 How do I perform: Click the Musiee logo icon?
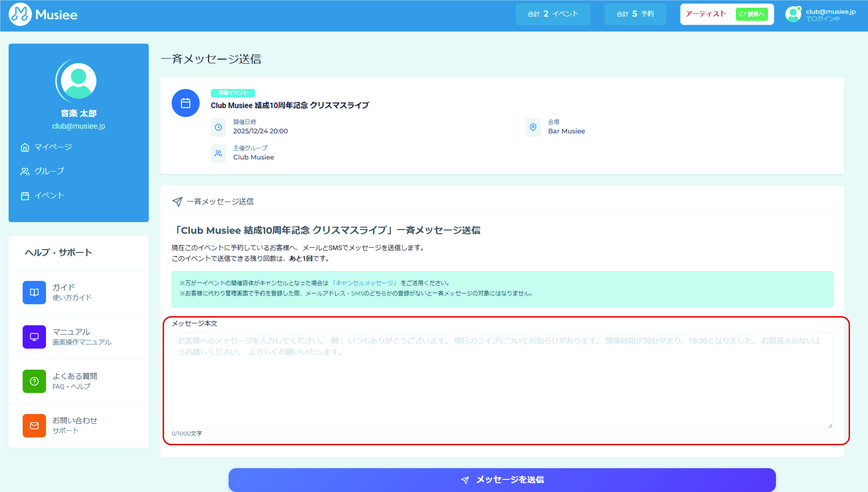[x=20, y=14]
